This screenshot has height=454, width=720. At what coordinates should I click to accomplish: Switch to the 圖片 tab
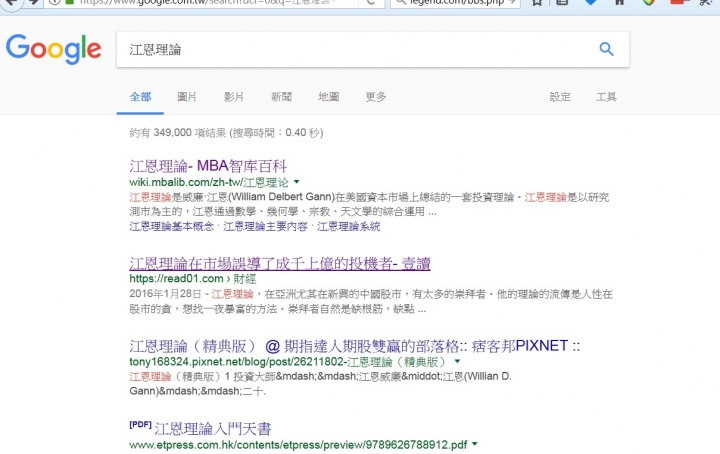[187, 97]
